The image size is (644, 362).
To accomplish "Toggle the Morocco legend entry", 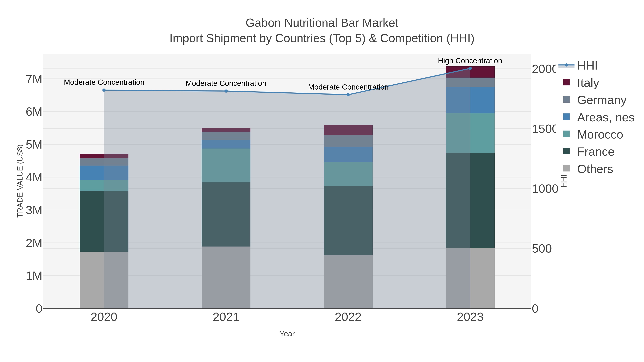I will click(593, 134).
